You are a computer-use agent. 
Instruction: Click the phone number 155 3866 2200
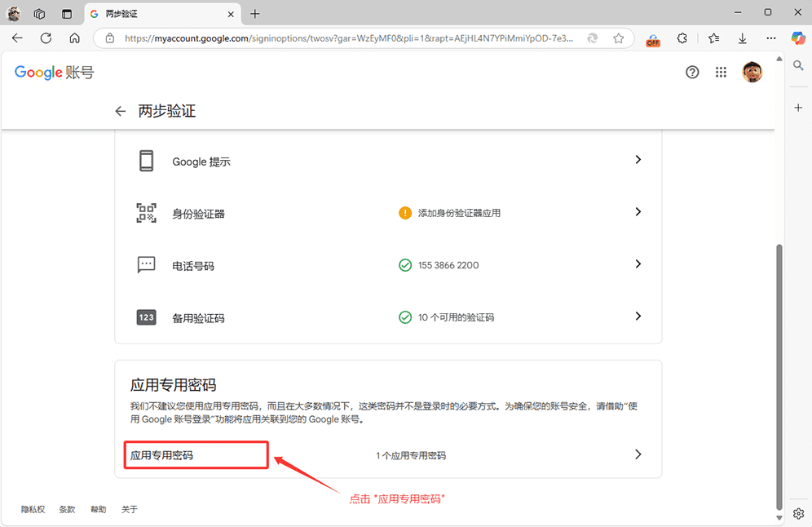point(448,265)
